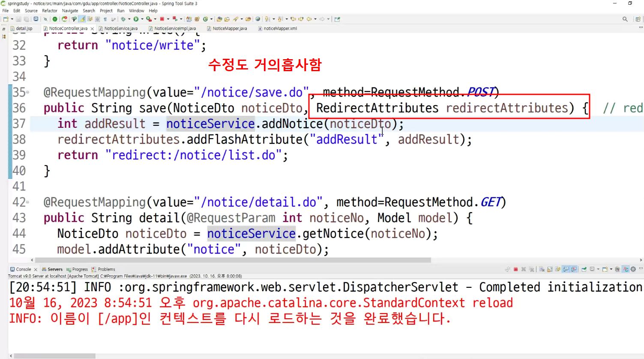The image size is (644, 359).
Task: Click the Remove All Terminated Launches icon
Action: (x=532, y=269)
